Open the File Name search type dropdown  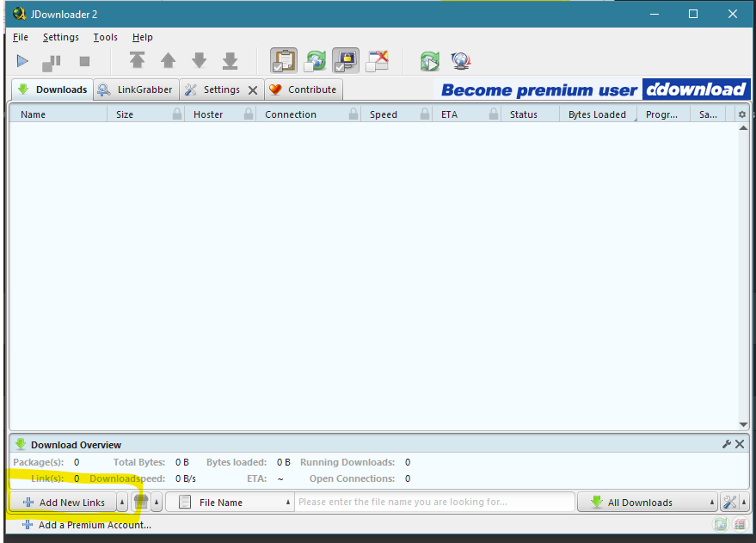(230, 503)
